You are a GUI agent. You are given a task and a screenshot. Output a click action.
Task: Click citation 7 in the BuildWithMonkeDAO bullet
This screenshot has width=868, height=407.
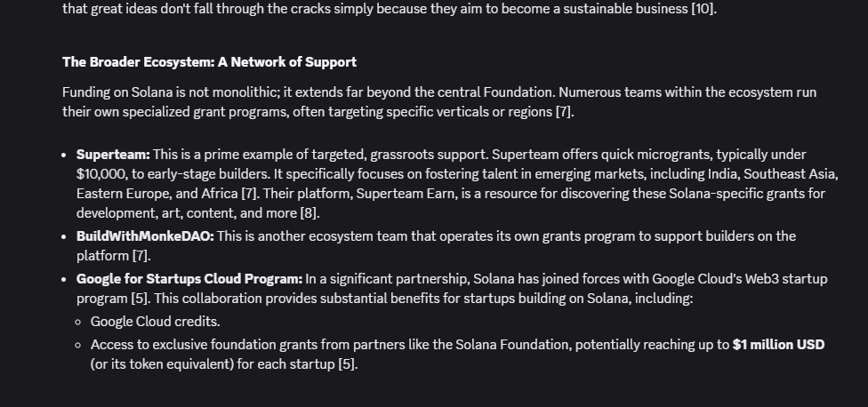[141, 256]
